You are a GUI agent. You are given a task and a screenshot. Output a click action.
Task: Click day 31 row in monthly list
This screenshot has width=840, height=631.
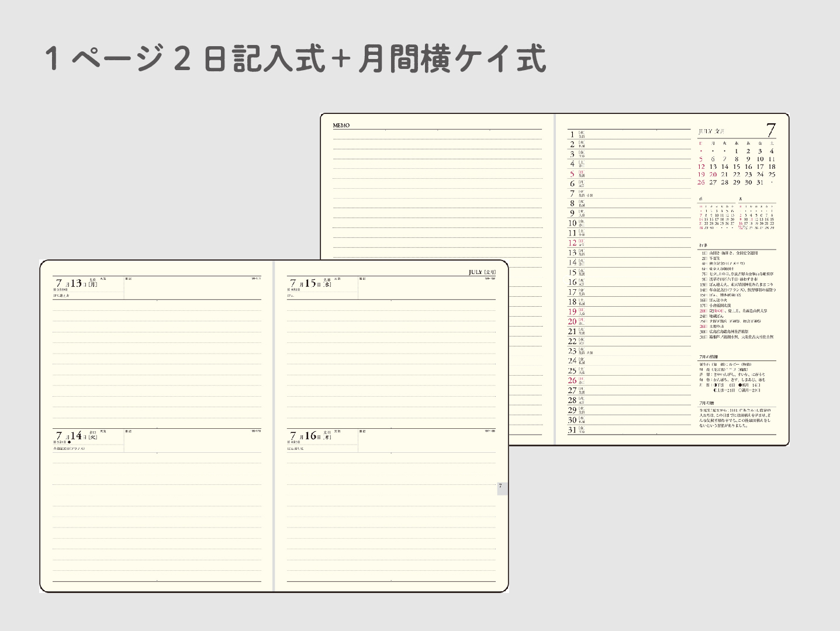629,430
